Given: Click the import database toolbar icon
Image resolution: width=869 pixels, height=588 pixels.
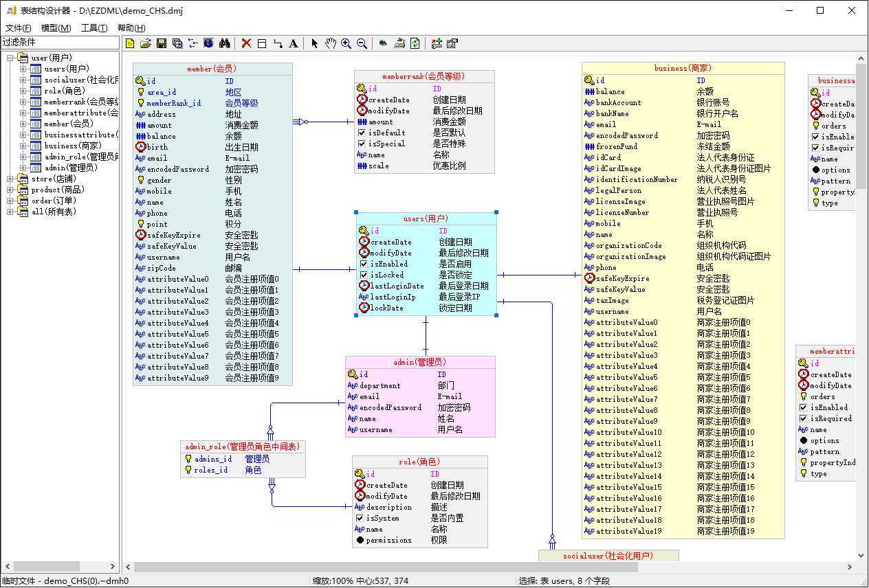Looking at the screenshot, I should pos(399,43).
